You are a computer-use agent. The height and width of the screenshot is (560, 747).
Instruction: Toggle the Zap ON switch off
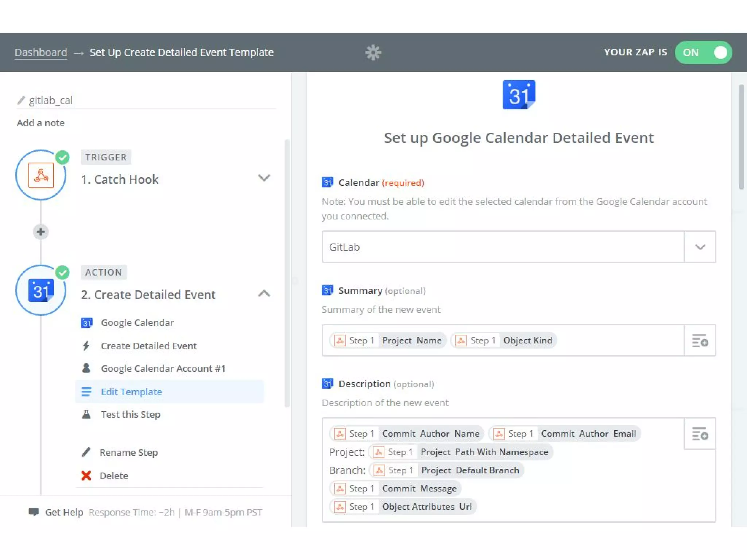pos(703,52)
